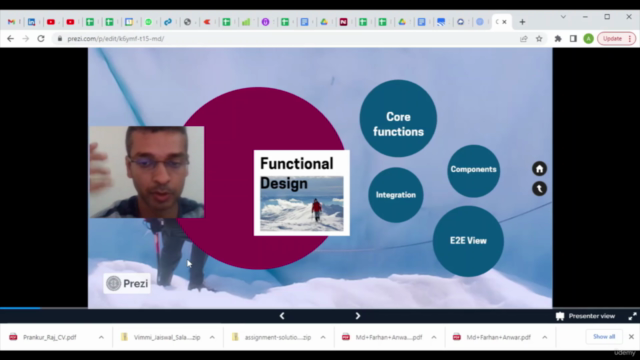640x360 pixels.
Task: Expand options for Vimmi_Jaiswal zip
Action: 212,337
